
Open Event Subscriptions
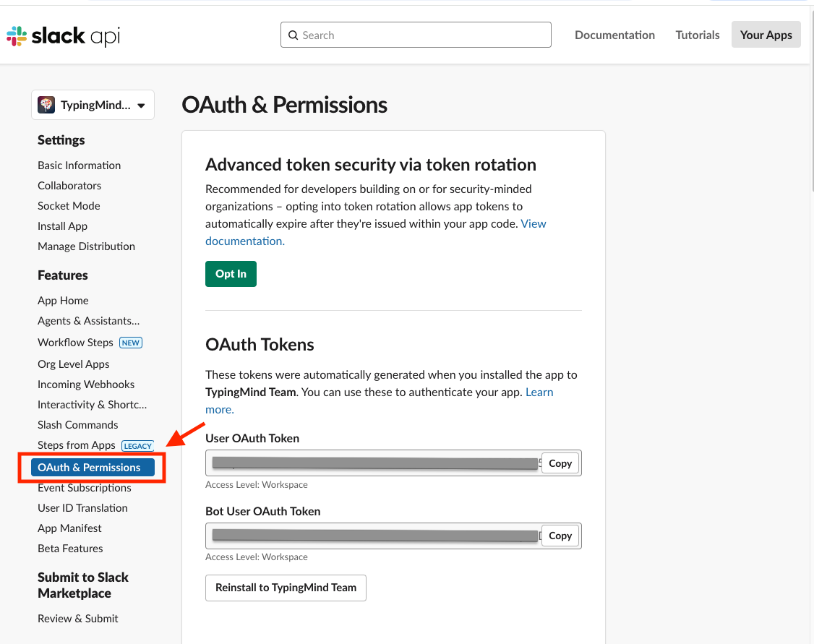(84, 488)
